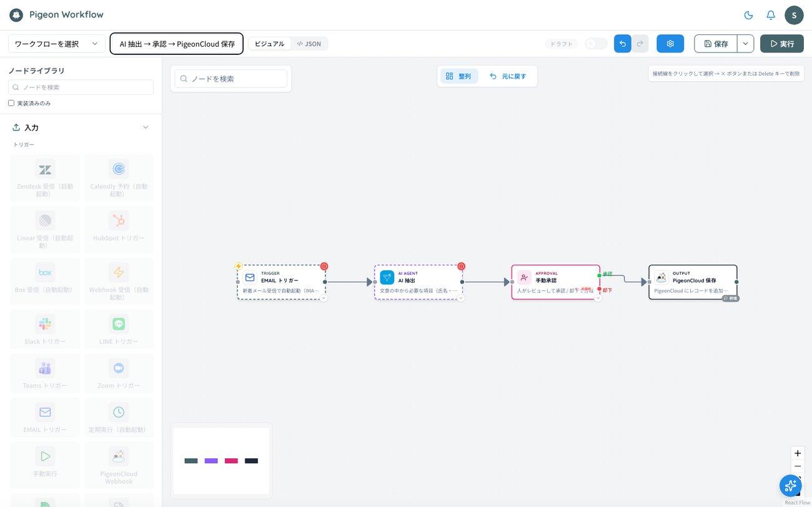The width and height of the screenshot is (812, 507).
Task: Toggle the ドラフト publish switch
Action: pos(596,44)
